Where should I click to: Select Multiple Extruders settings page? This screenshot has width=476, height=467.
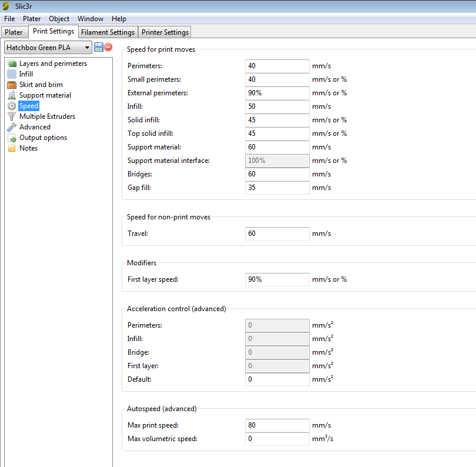(48, 116)
